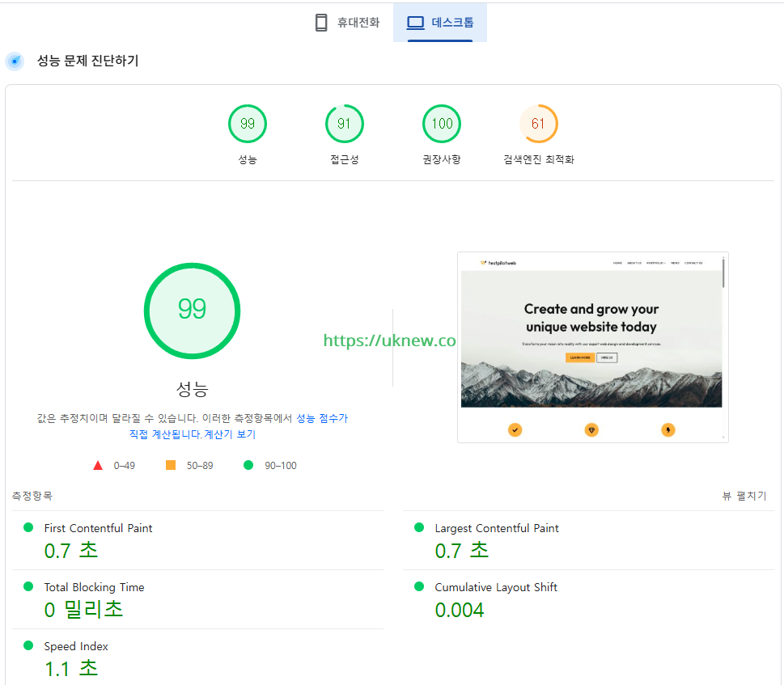Screen dimensions: 784x685
Task: Click the green dot beside Total Blocking Time
Action: 29,587
